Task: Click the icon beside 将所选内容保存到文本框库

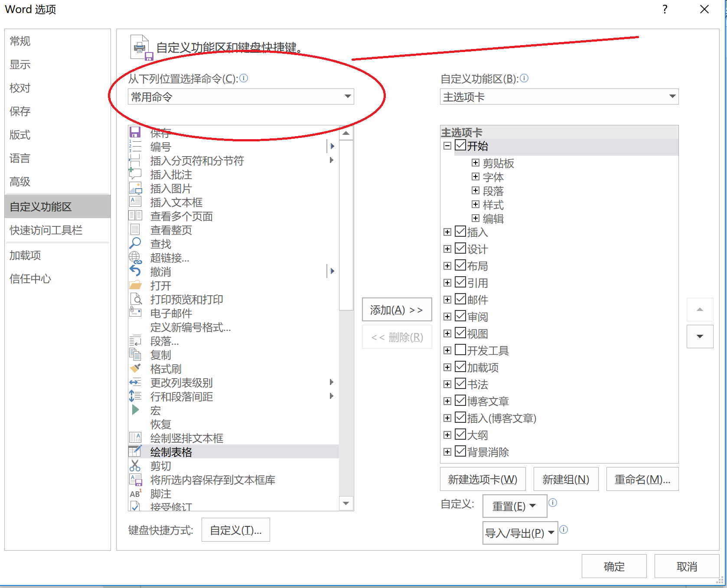Action: (x=135, y=479)
